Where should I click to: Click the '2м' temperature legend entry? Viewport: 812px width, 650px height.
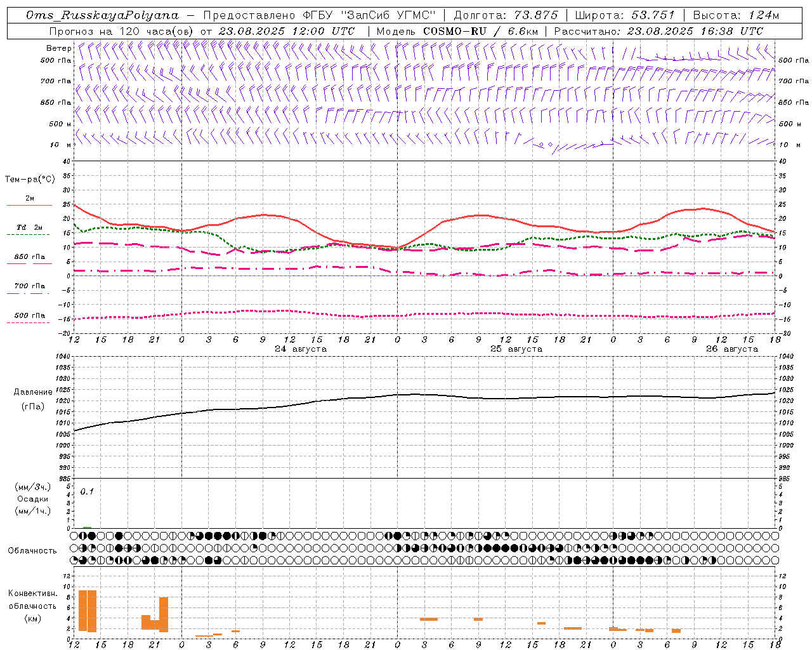coord(30,198)
